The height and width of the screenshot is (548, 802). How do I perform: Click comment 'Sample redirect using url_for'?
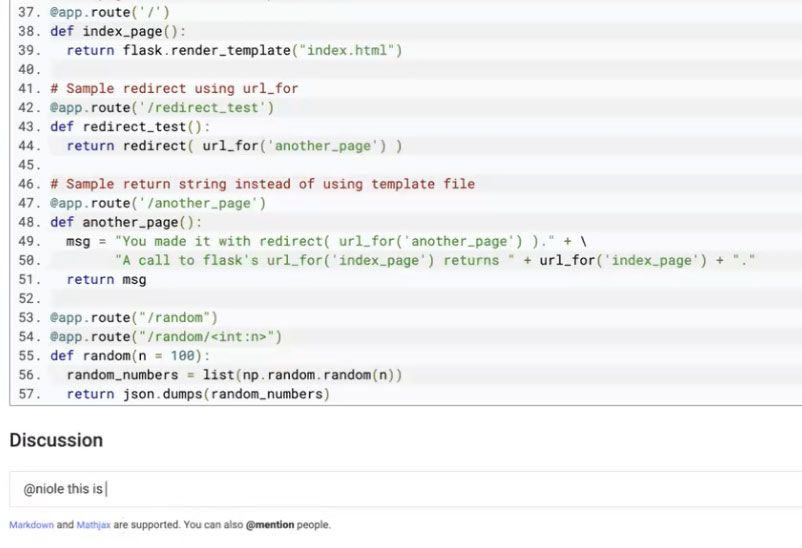click(x=174, y=89)
